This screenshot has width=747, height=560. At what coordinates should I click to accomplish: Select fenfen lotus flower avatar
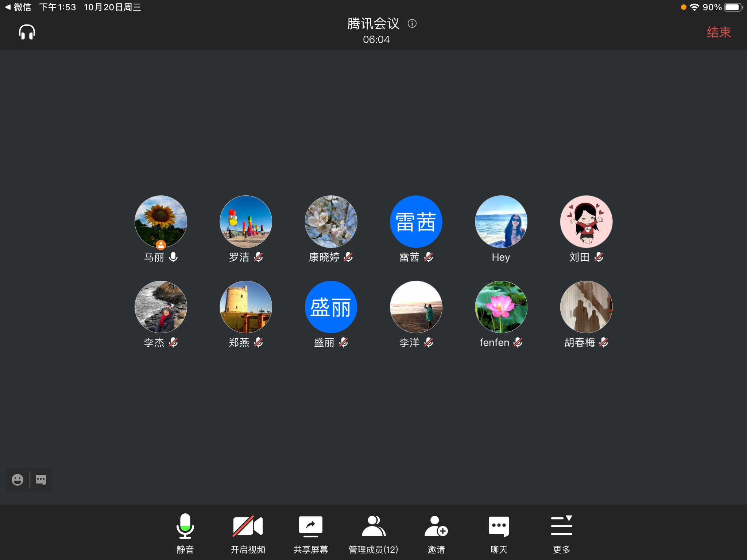[501, 307]
